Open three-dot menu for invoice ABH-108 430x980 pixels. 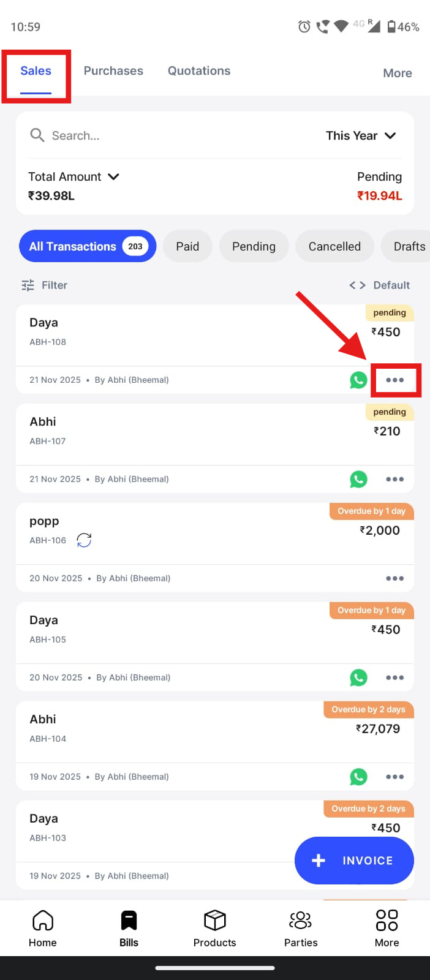[395, 380]
